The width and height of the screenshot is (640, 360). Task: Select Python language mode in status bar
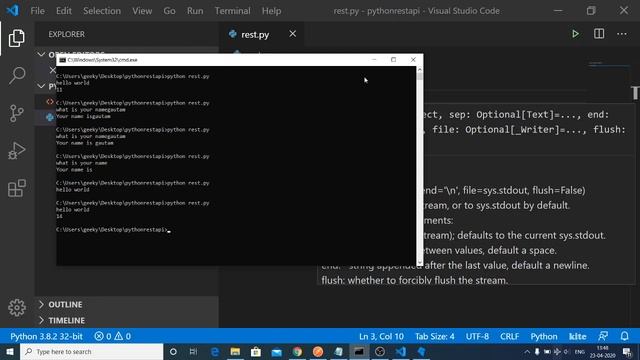[544, 336]
